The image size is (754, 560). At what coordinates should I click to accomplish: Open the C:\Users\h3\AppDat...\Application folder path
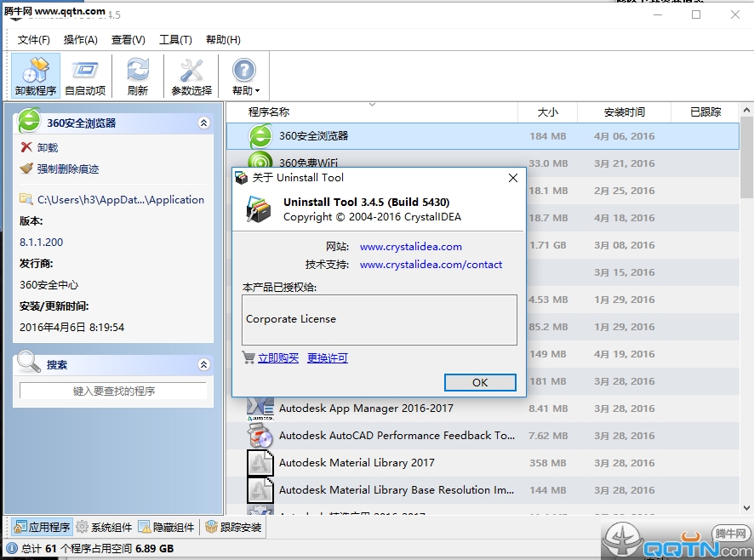pos(112,200)
